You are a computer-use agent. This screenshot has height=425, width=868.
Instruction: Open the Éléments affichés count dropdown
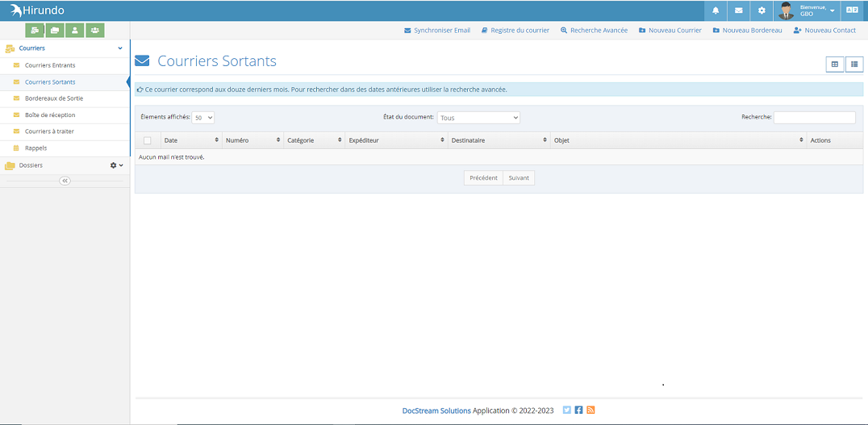(x=203, y=118)
